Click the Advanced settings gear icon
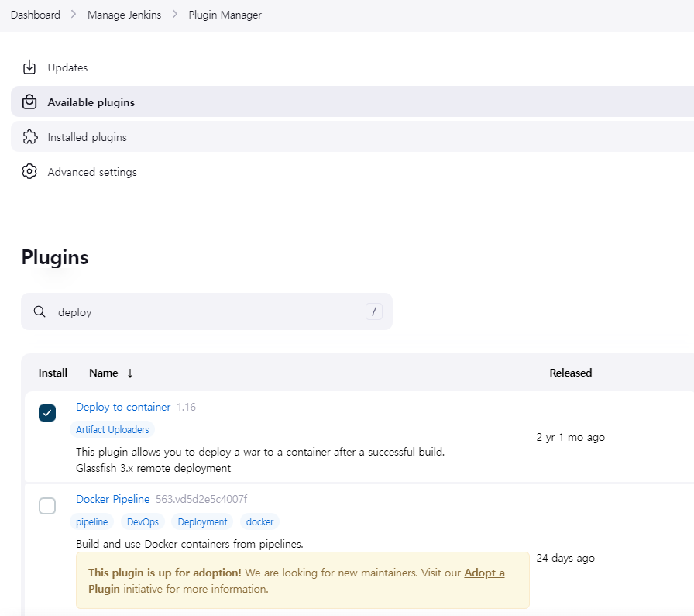The image size is (694, 616). point(29,171)
